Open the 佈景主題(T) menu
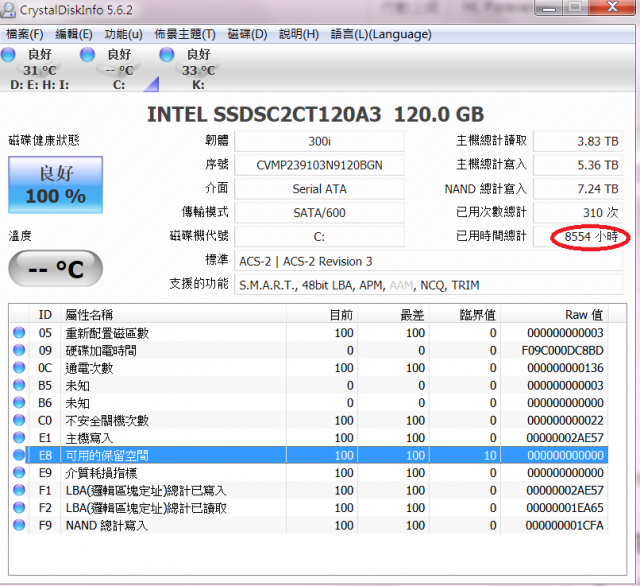The height and width of the screenshot is (586, 640). pyautogui.click(x=185, y=34)
